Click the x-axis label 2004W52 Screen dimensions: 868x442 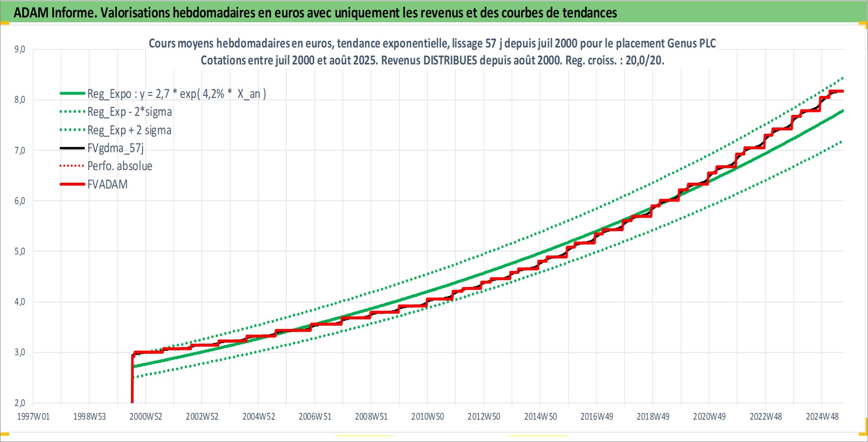point(258,416)
